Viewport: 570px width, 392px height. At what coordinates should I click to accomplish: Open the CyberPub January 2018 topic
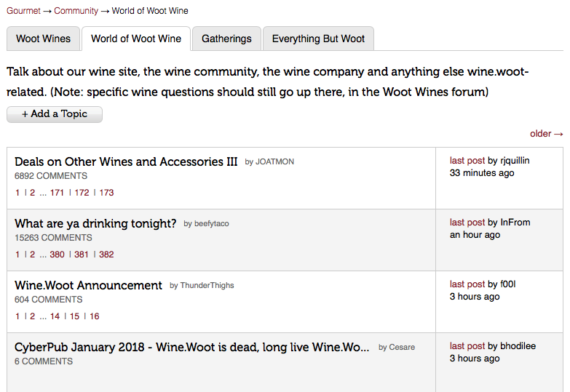click(x=192, y=347)
